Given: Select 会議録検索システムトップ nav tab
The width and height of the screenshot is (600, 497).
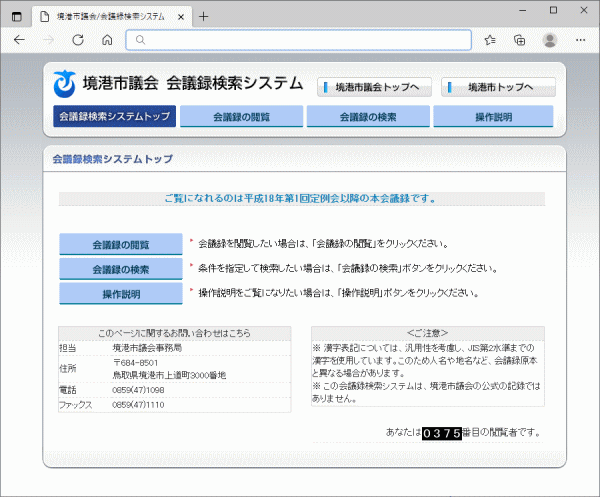Looking at the screenshot, I should [x=114, y=116].
